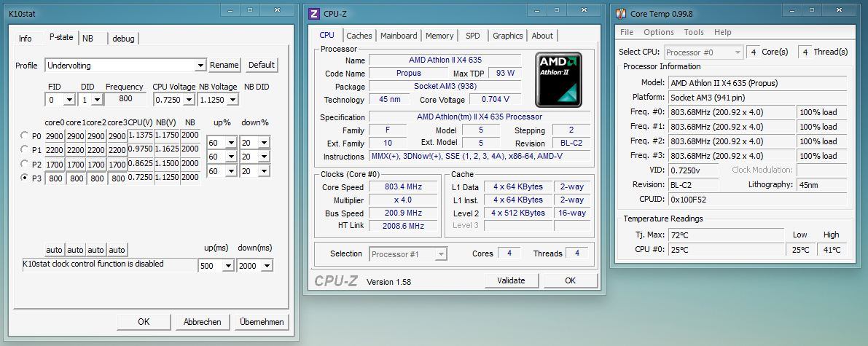The image size is (868, 346).
Task: Click the Frequency field showing 800
Action: 125,99
